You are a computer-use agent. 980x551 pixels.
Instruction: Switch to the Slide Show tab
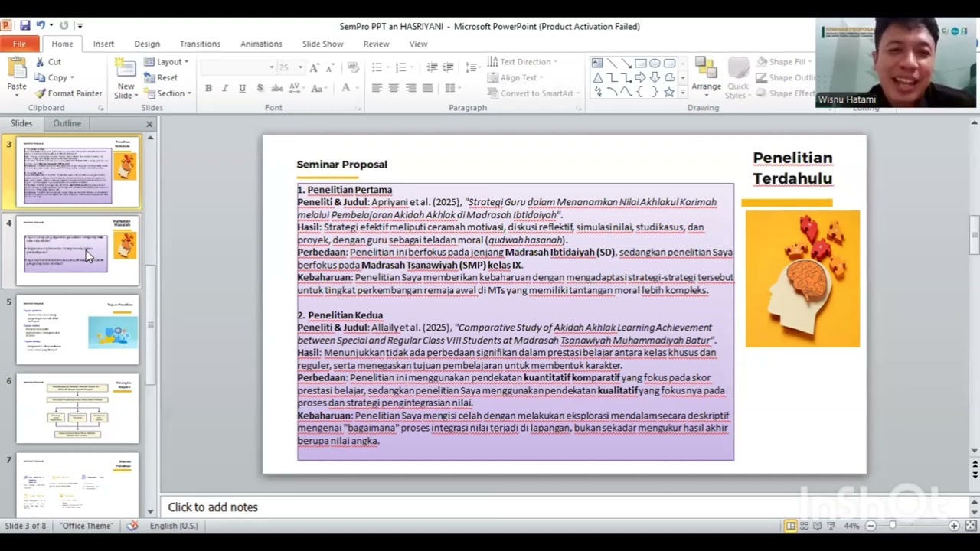(x=322, y=44)
